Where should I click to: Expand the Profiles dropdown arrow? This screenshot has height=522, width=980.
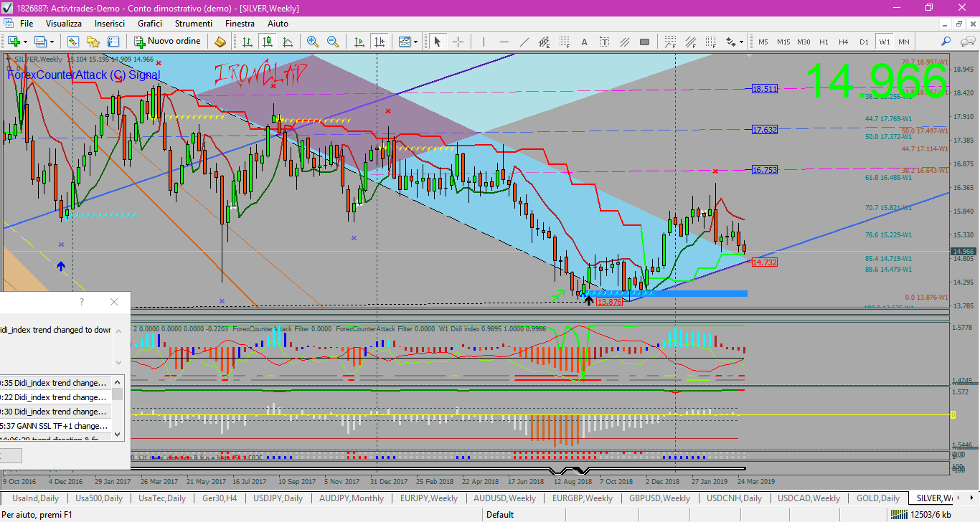click(52, 42)
